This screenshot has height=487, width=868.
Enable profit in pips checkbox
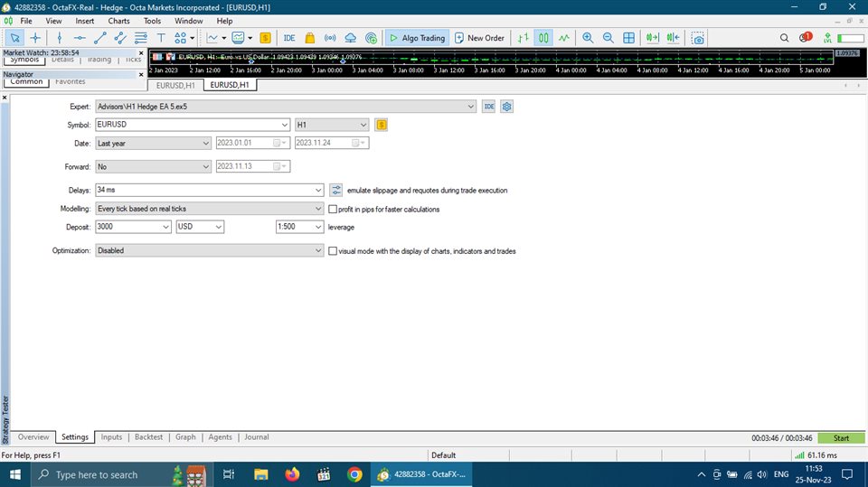pos(333,210)
